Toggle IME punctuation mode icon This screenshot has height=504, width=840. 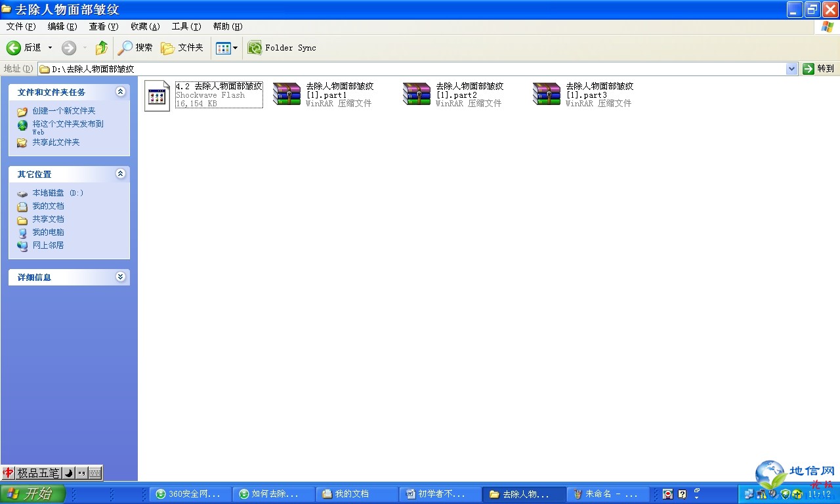point(82,473)
